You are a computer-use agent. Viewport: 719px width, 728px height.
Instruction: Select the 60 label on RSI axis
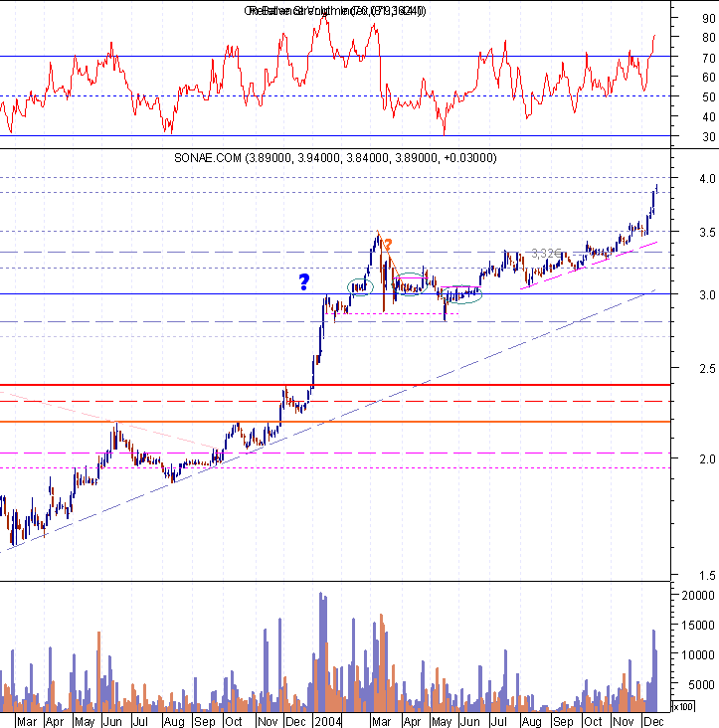pos(708,77)
